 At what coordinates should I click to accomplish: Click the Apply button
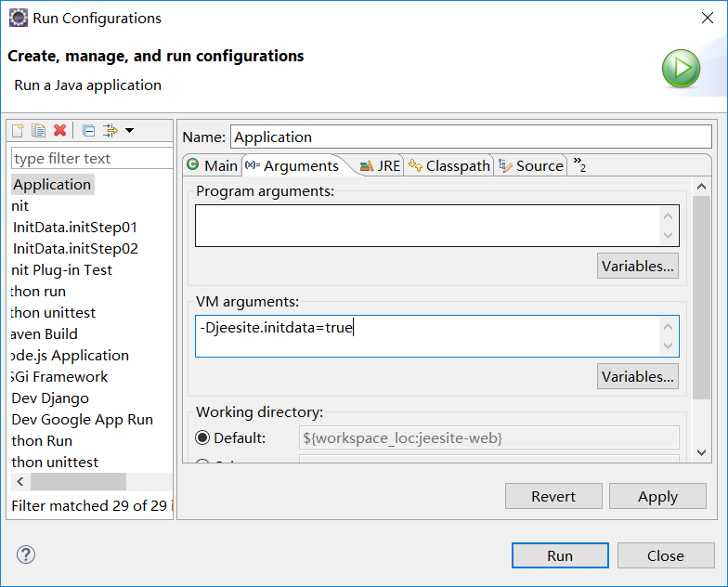pyautogui.click(x=657, y=496)
